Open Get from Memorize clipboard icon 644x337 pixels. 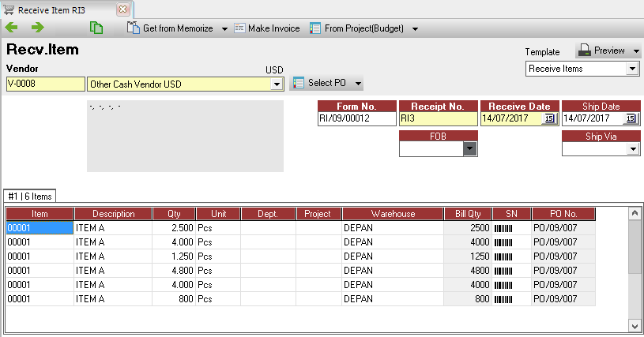pyautogui.click(x=133, y=28)
